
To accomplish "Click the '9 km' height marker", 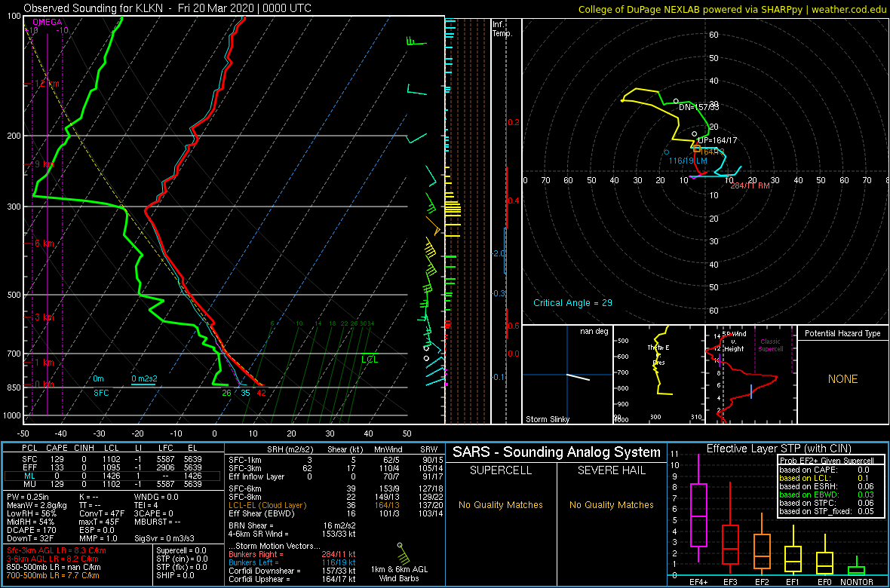I will coord(44,164).
